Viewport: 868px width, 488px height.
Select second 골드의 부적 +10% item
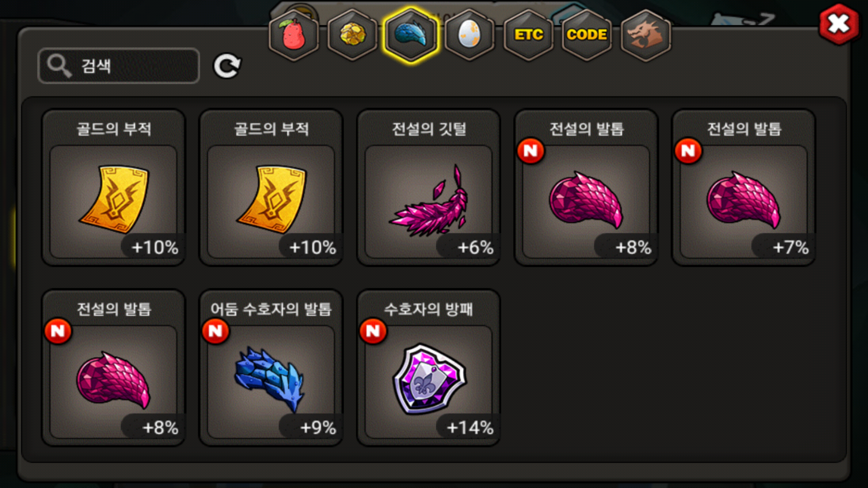pyautogui.click(x=271, y=188)
